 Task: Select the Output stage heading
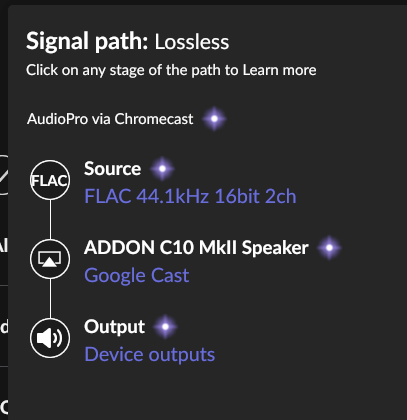click(x=114, y=327)
